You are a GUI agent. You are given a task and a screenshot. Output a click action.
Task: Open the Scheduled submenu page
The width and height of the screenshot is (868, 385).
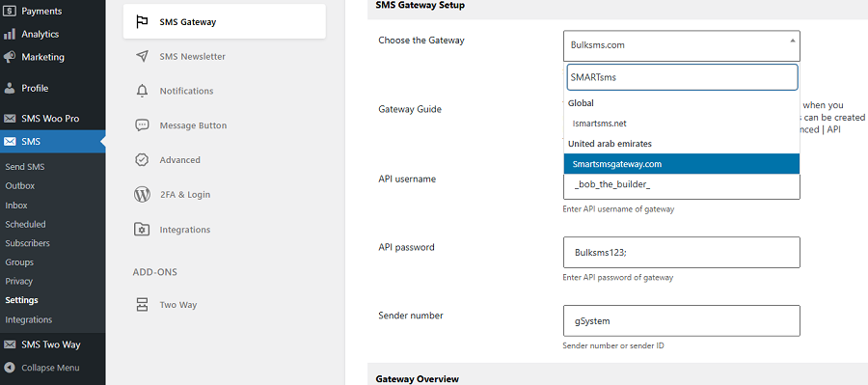coord(25,225)
